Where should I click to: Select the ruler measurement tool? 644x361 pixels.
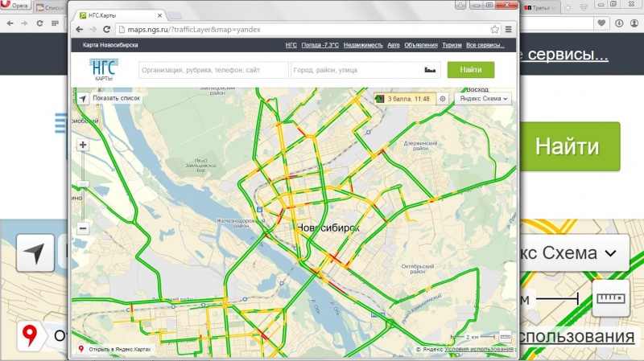506,336
